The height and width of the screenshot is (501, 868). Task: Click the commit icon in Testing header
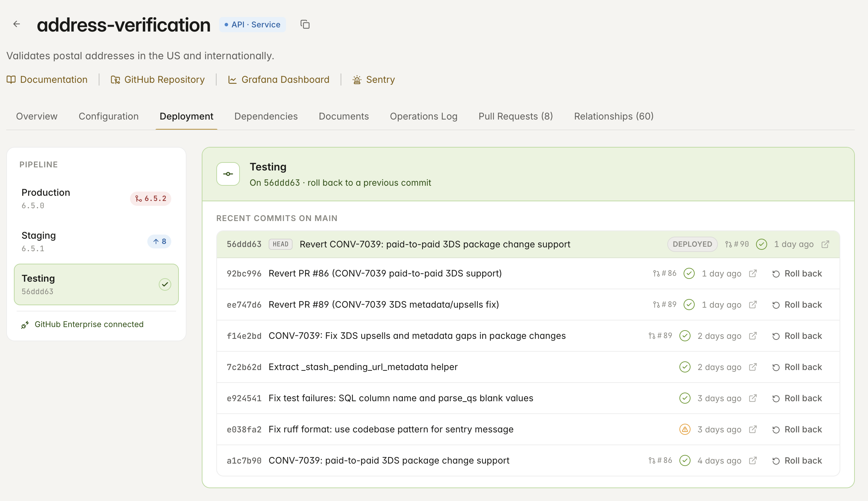tap(228, 174)
